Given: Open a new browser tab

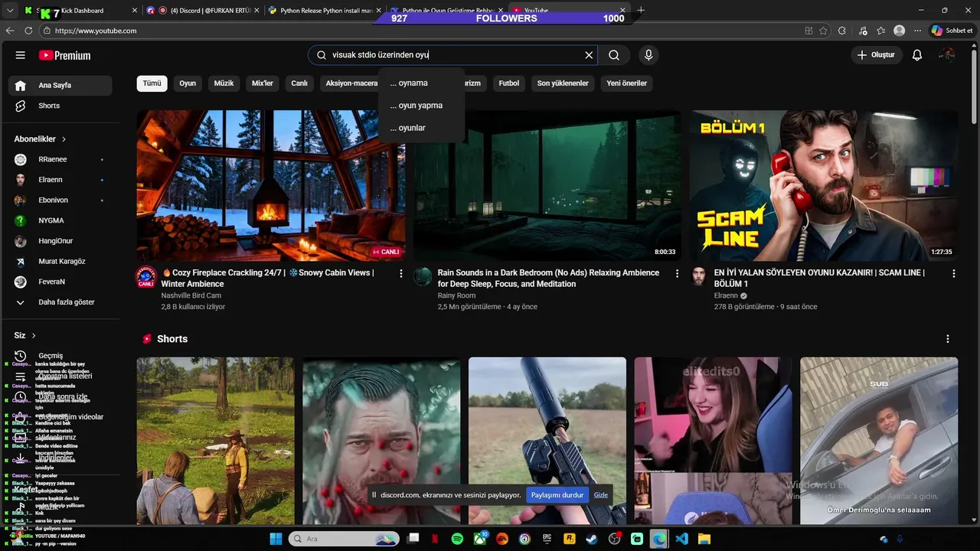Looking at the screenshot, I should 641,11.
